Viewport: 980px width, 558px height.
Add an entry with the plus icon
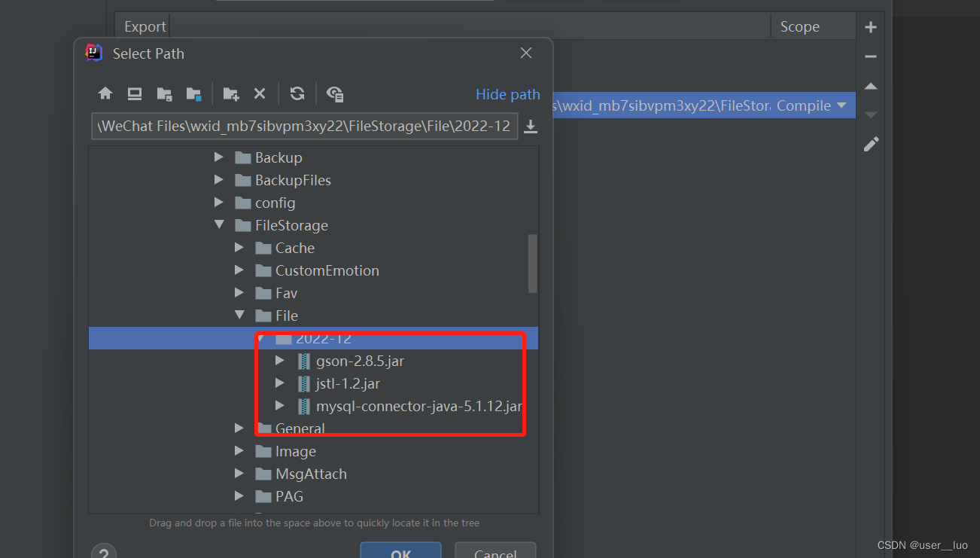tap(870, 26)
